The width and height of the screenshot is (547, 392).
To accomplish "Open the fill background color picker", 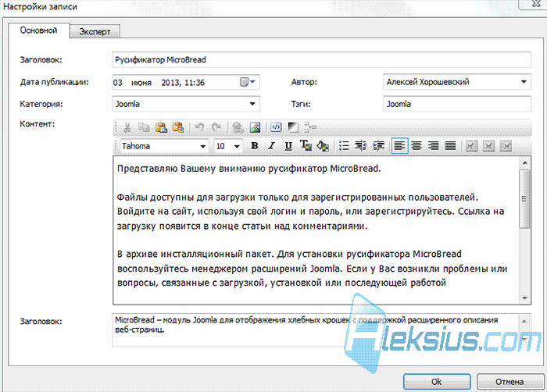I will pyautogui.click(x=323, y=146).
